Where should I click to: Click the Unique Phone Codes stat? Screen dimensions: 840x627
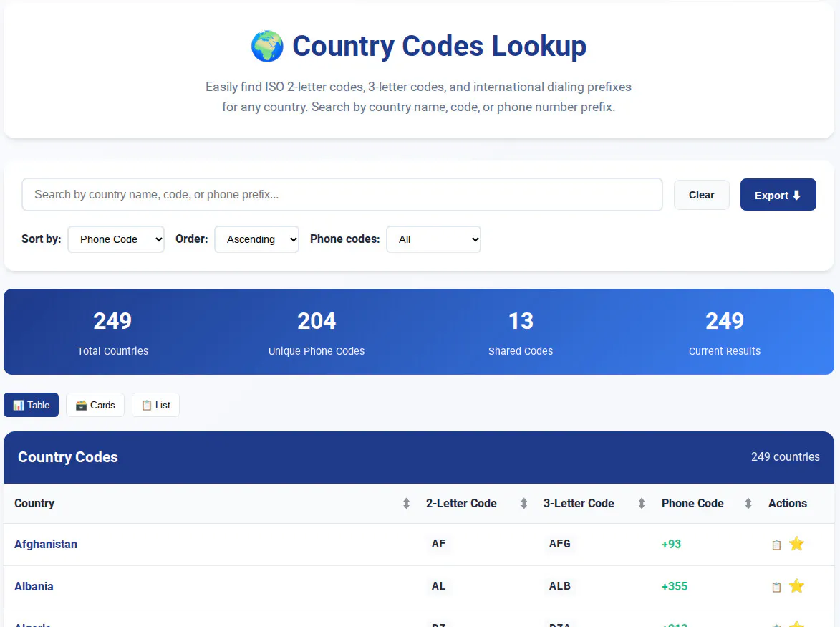[317, 332]
